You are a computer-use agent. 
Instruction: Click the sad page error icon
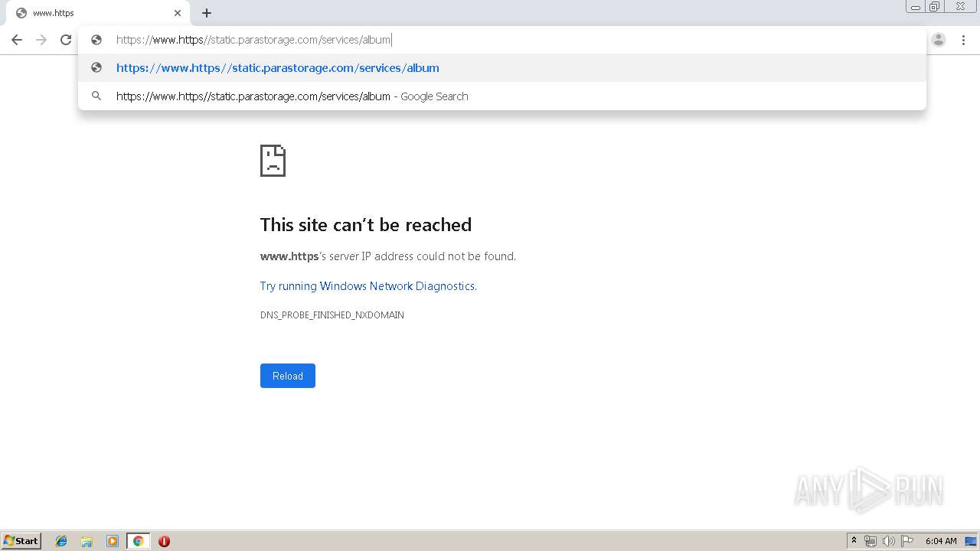(273, 161)
